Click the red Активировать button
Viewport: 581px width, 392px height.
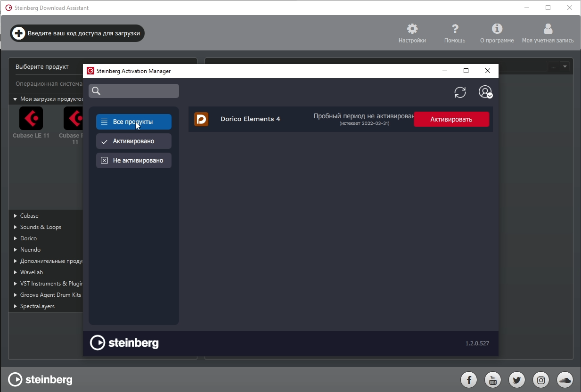451,119
